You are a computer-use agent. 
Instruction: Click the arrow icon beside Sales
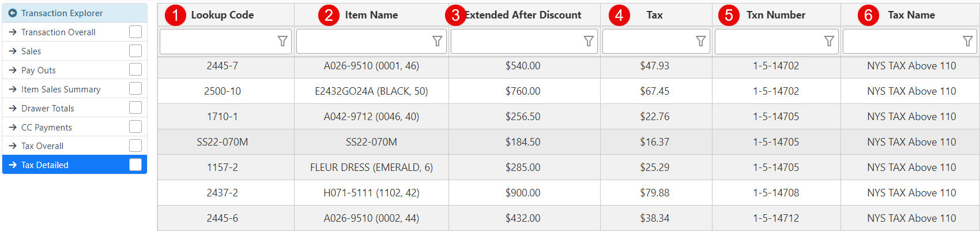13,51
